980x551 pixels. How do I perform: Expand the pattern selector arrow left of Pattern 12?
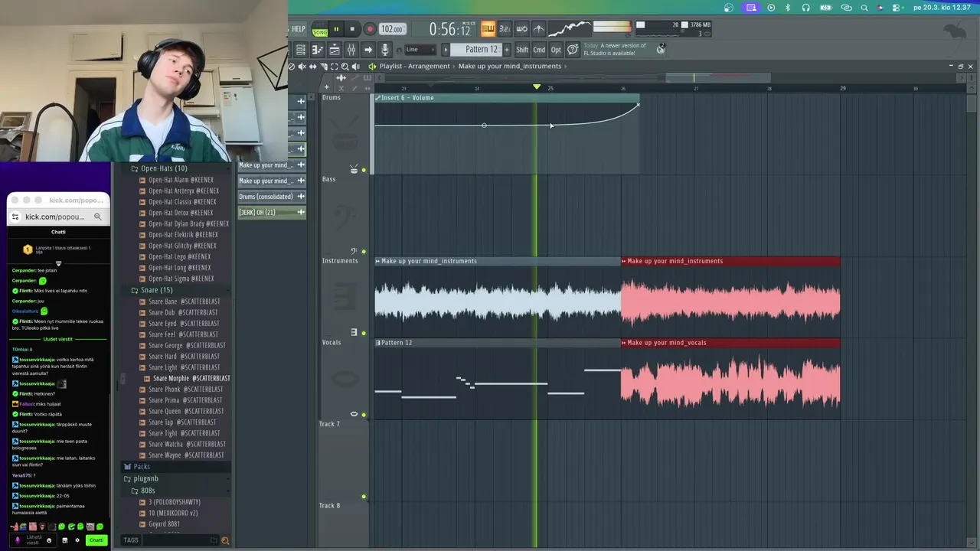pyautogui.click(x=446, y=50)
